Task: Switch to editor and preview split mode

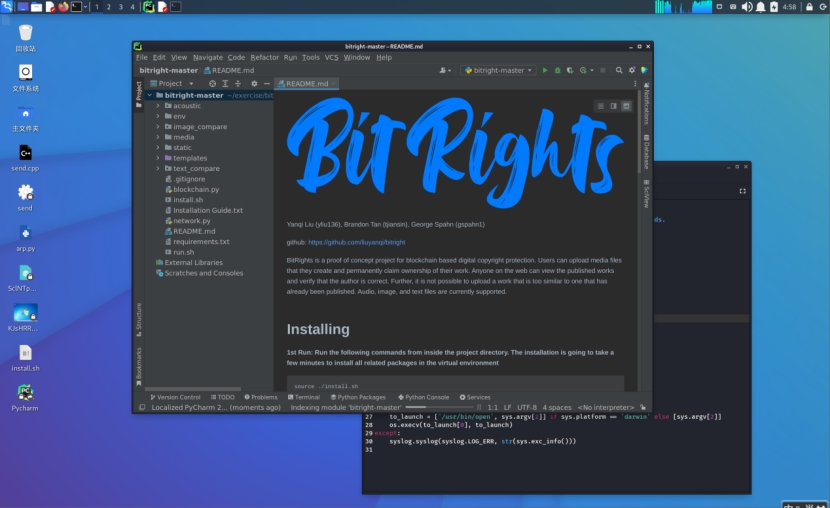Action: coord(613,106)
